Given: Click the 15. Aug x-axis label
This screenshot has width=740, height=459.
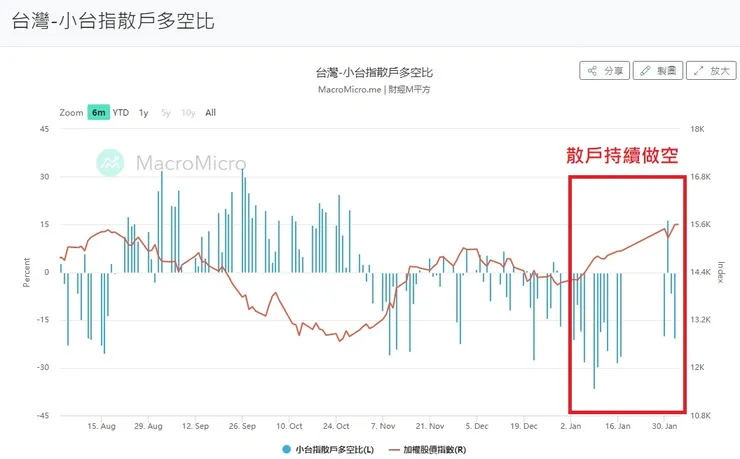Looking at the screenshot, I should click(x=101, y=426).
